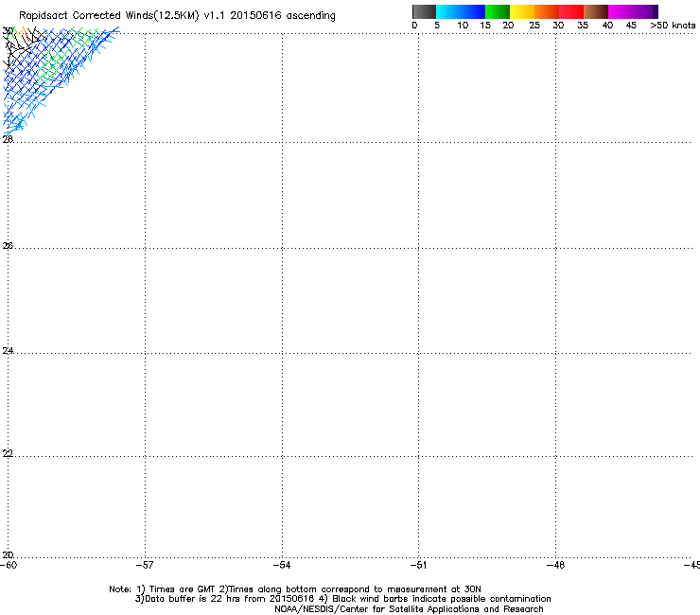
Task: Click the latitude axis label '22'
Action: 8,453
